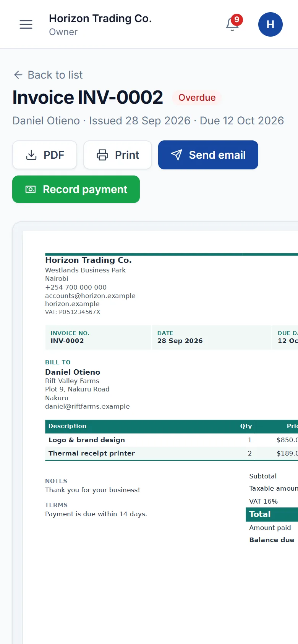Click the Owner role label

63,32
